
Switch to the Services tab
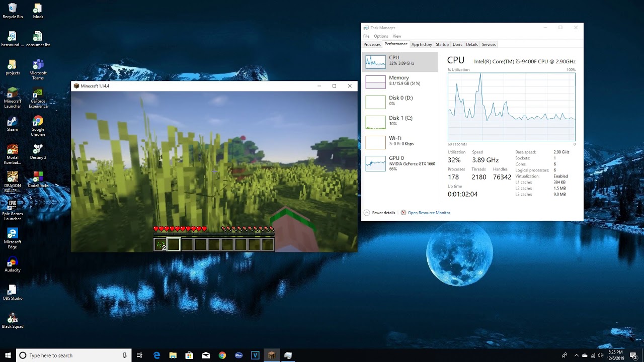coord(489,44)
